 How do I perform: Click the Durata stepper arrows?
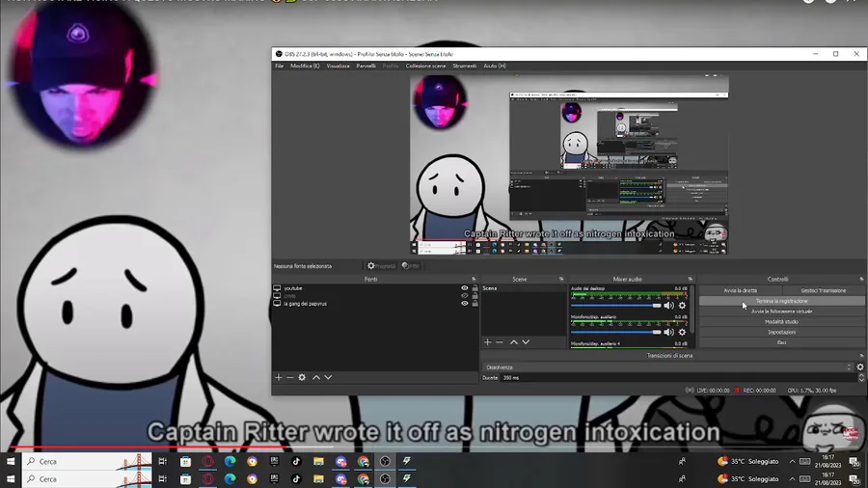[861, 377]
